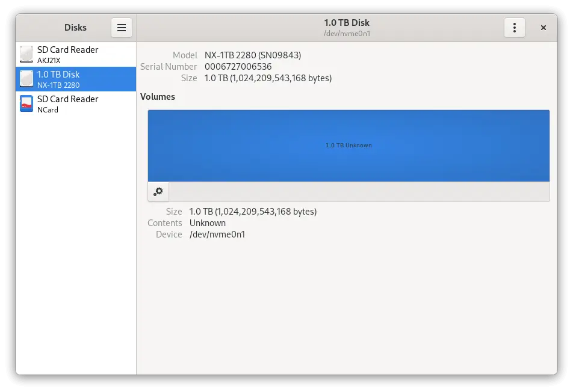Viewport: 573px width, 392px height.
Task: Click the 1.0 TB Disk header title
Action: click(x=347, y=23)
